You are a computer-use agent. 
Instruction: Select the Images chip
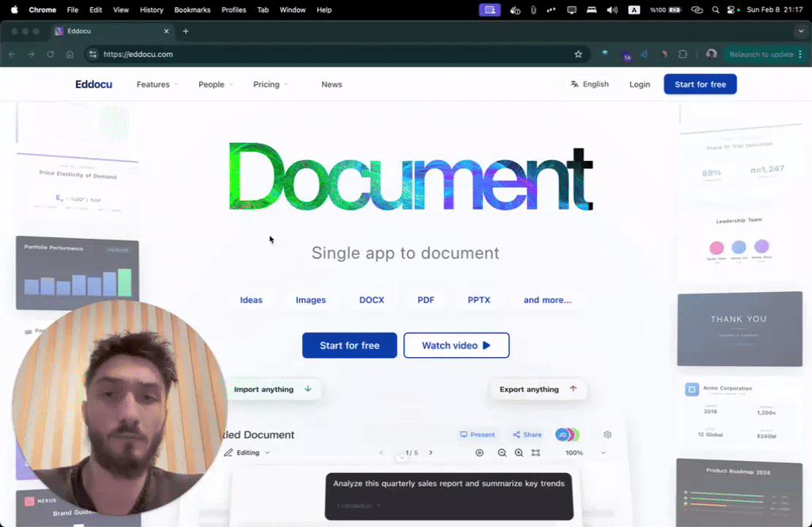click(x=311, y=300)
